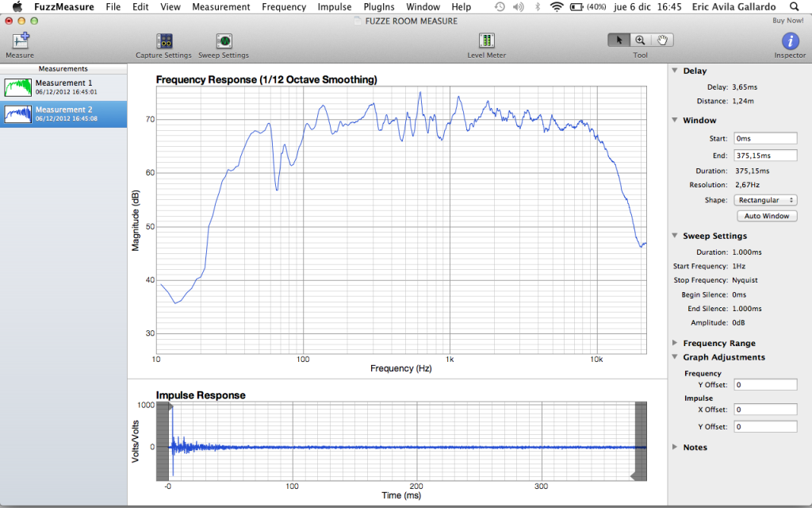Open Spotlight search
This screenshot has height=508, width=812.
[794, 6]
